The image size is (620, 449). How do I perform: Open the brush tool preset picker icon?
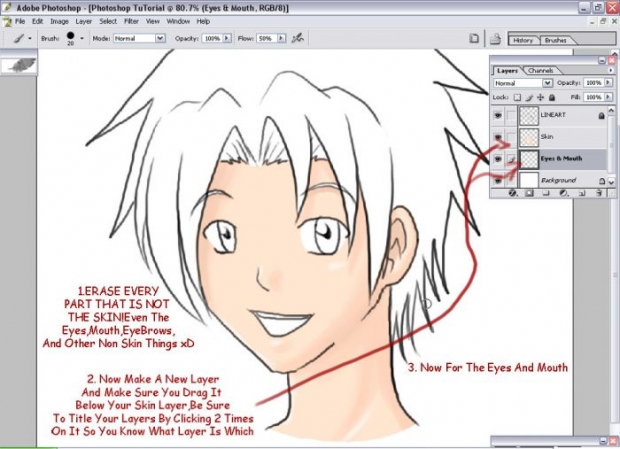19,38
